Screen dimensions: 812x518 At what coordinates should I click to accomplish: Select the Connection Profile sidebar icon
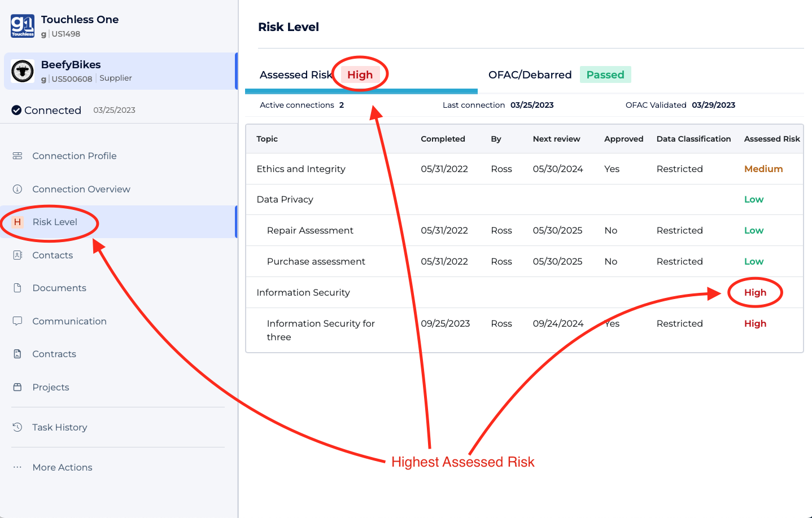18,156
